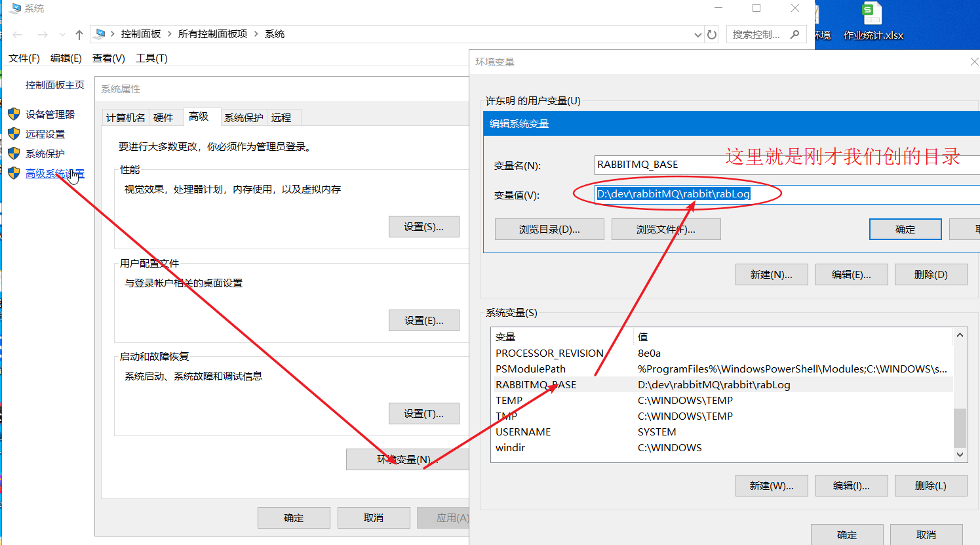The image size is (980, 545).
Task: Open 远程设置 link
Action: (x=45, y=134)
